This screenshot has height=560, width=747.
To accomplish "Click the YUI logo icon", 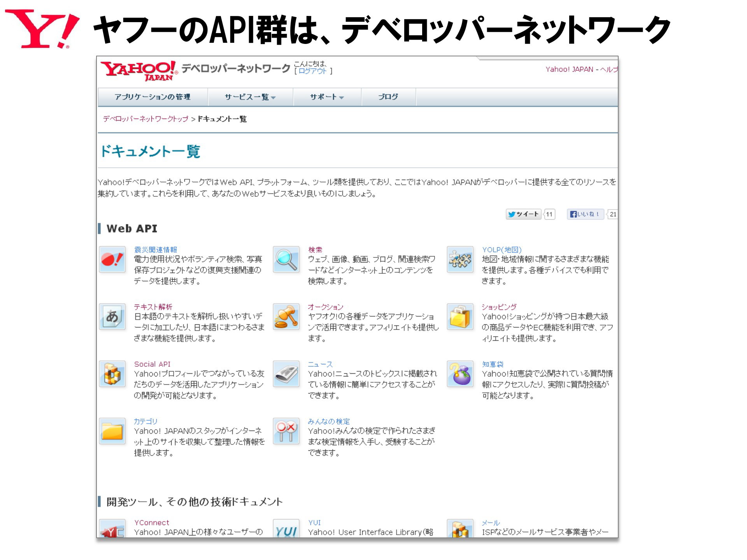I will pos(286,528).
